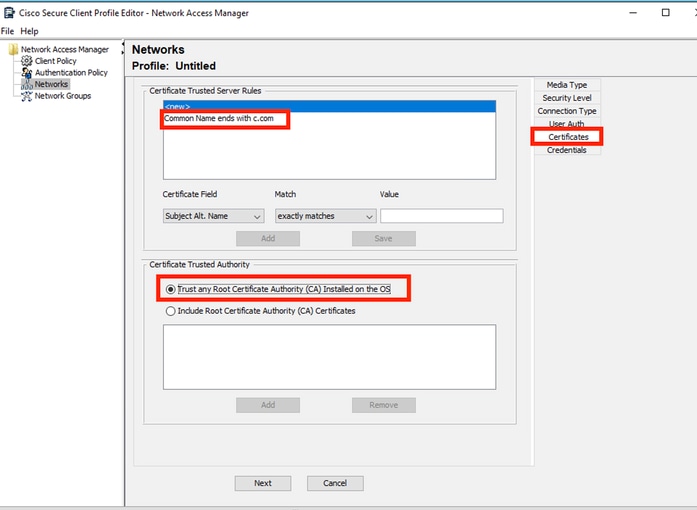
Task: Go to Certificates step
Action: pos(568,137)
